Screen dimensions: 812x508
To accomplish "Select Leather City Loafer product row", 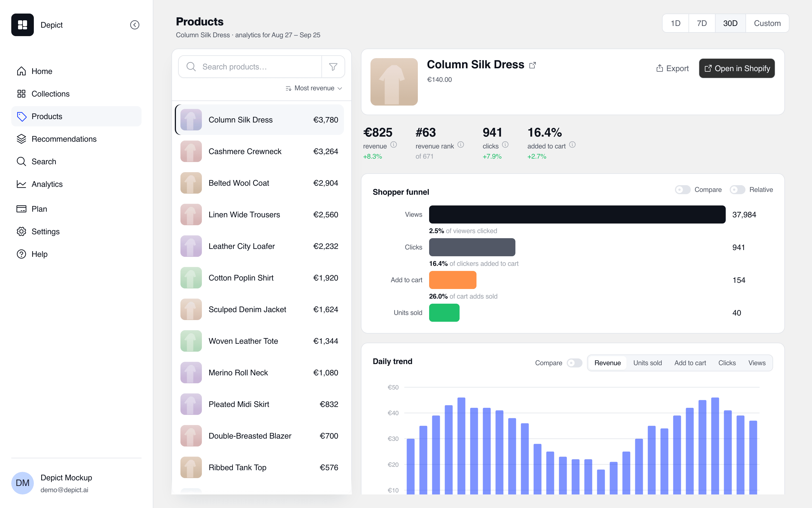I will coord(259,246).
